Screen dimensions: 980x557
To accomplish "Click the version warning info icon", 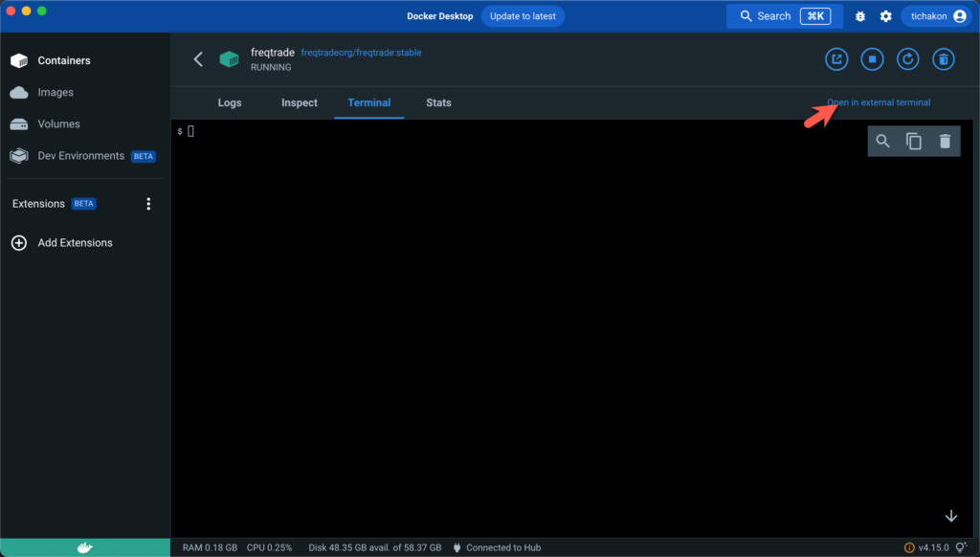I will [909, 547].
